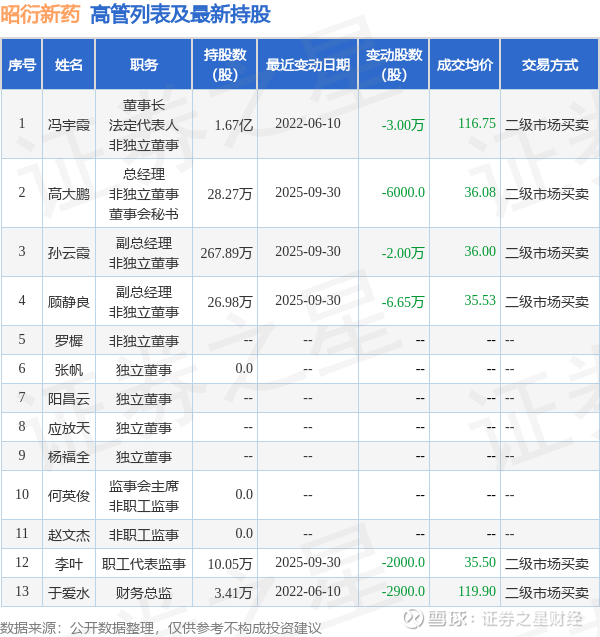Click the change value -2.00万
The width and height of the screenshot is (600, 637).
point(403,253)
